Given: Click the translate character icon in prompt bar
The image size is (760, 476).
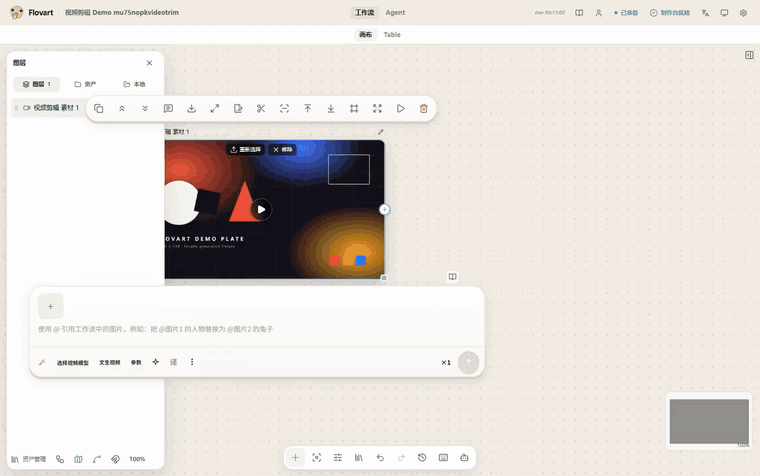Looking at the screenshot, I should 174,362.
